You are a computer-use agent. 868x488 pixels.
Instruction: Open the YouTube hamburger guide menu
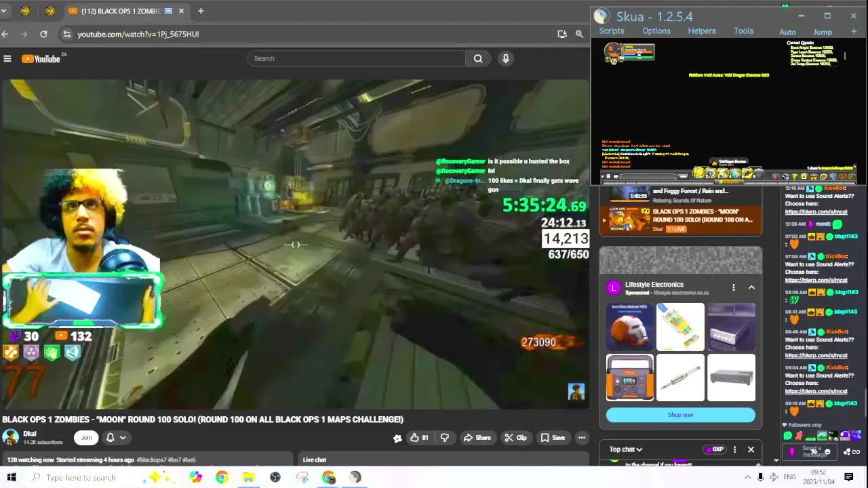[7, 59]
